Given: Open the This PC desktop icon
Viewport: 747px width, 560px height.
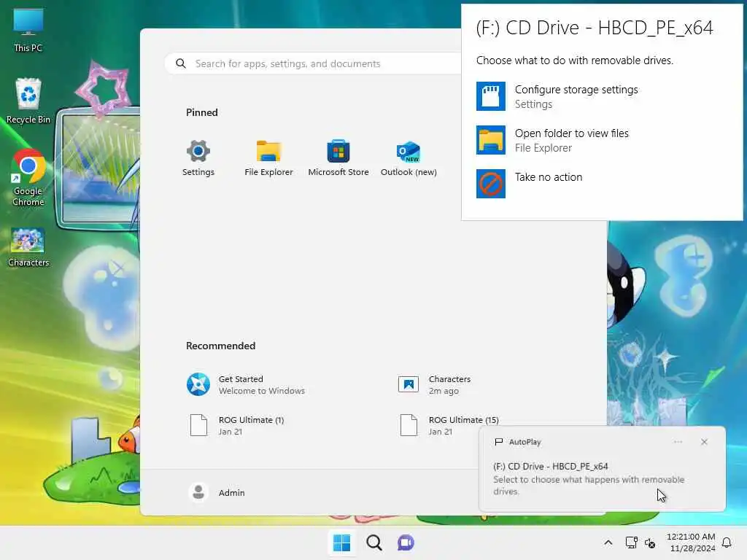Looking at the screenshot, I should pos(28,29).
